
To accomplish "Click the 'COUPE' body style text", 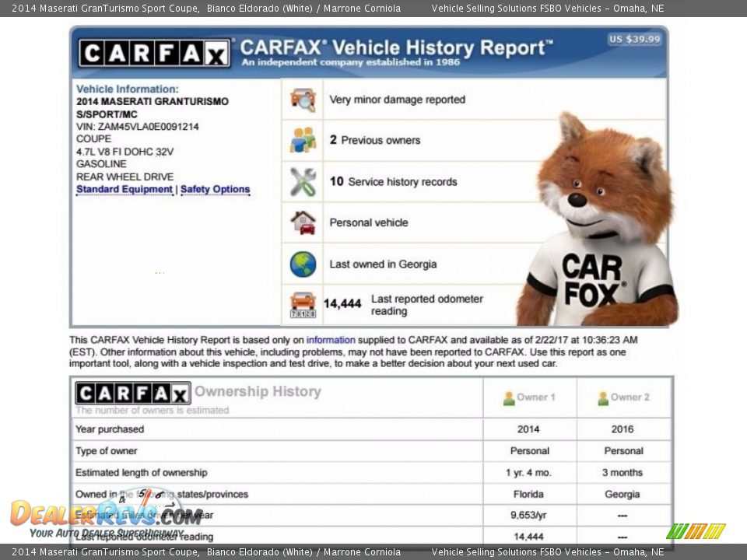I will 94,138.
